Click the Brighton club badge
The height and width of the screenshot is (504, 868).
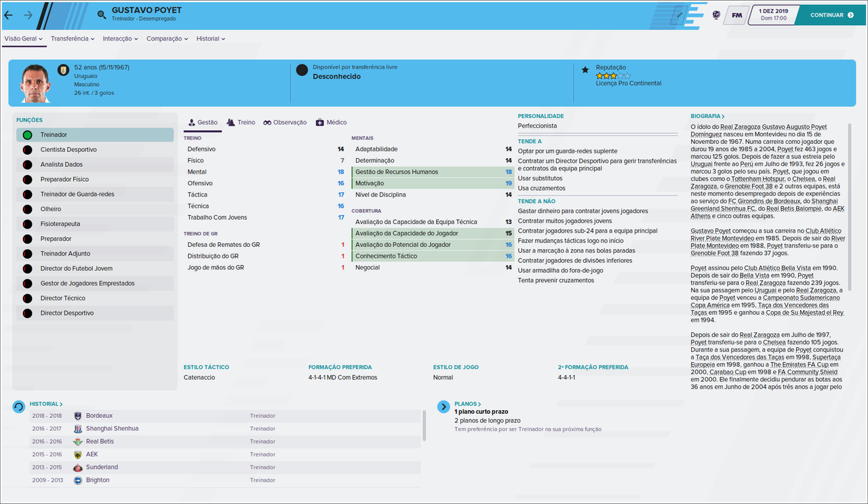point(77,480)
